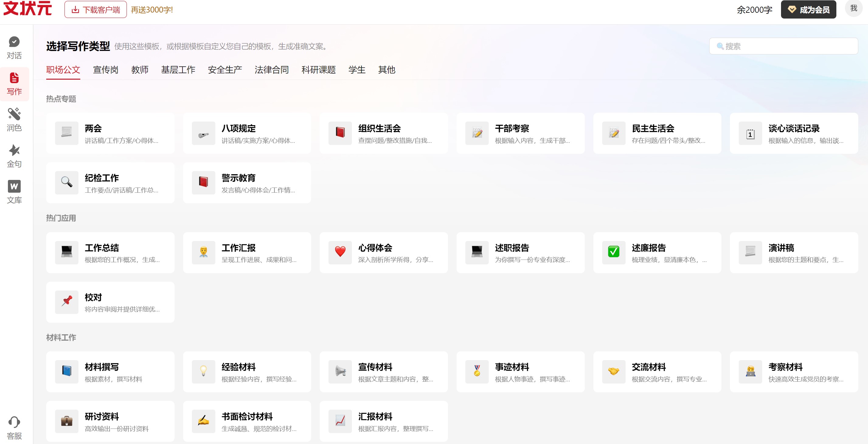Click the 下载客户端 download button
Screen dimensions: 868x444
click(x=95, y=9)
